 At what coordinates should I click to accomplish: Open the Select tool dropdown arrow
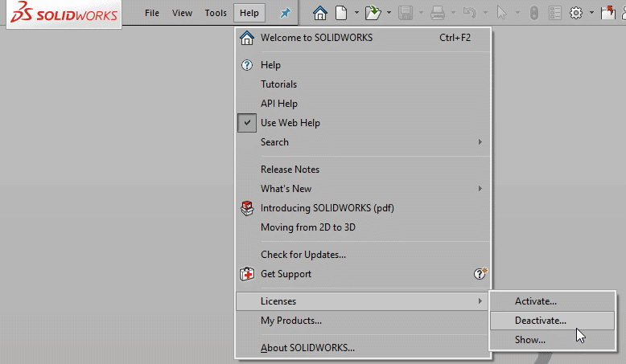tap(517, 13)
